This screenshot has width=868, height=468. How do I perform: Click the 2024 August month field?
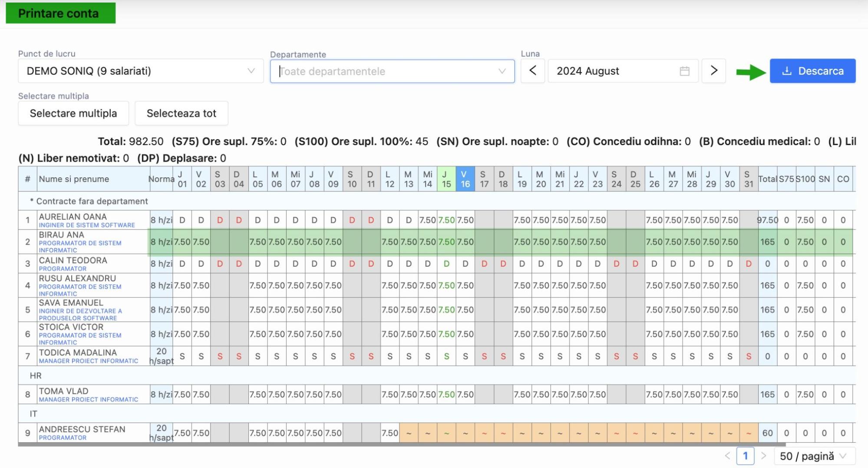(623, 71)
